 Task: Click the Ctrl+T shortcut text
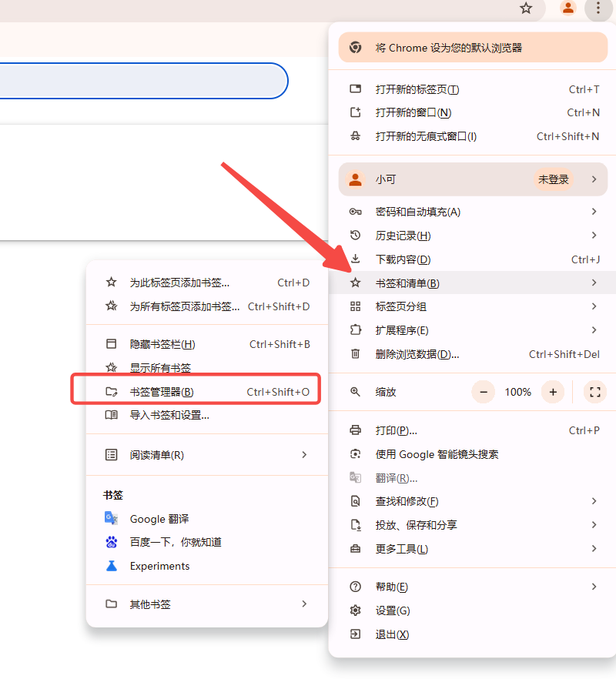pyautogui.click(x=584, y=89)
